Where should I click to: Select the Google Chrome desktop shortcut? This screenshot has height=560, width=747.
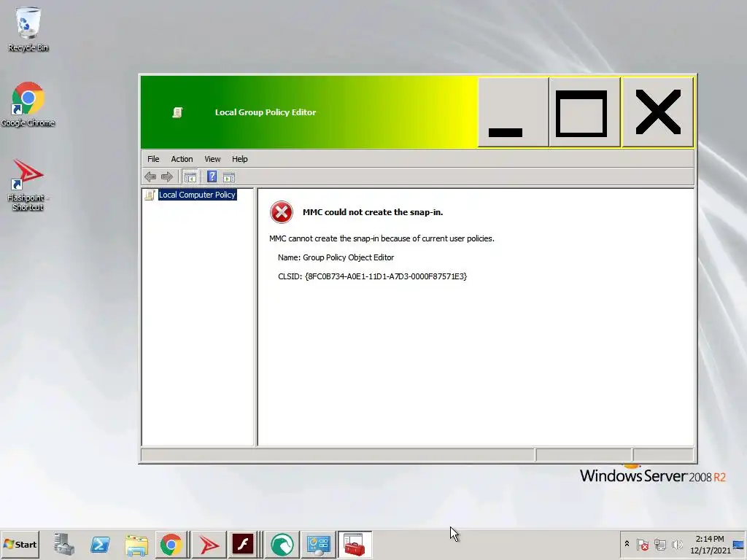pos(28,104)
